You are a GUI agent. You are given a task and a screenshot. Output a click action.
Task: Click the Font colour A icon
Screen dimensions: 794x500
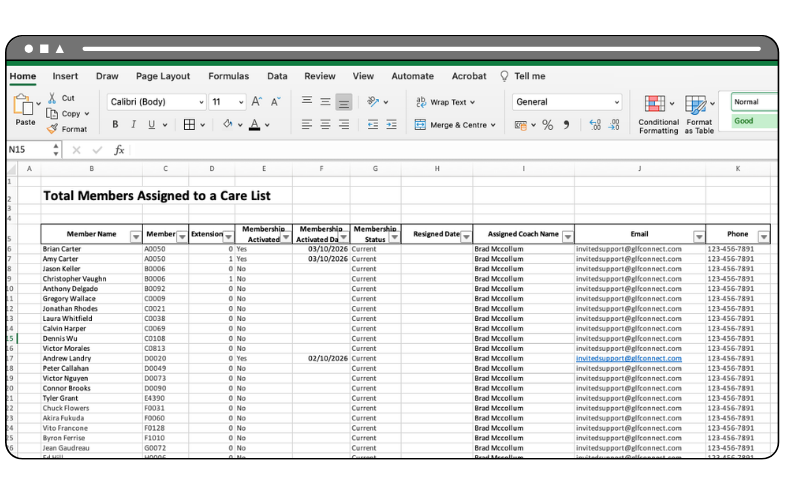[255, 125]
